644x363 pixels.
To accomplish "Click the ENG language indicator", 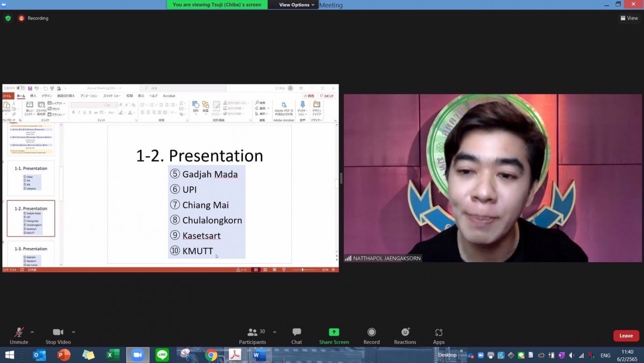I will (605, 355).
